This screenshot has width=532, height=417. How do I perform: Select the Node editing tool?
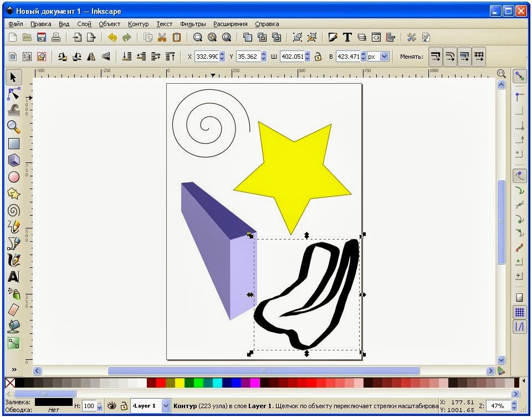14,94
